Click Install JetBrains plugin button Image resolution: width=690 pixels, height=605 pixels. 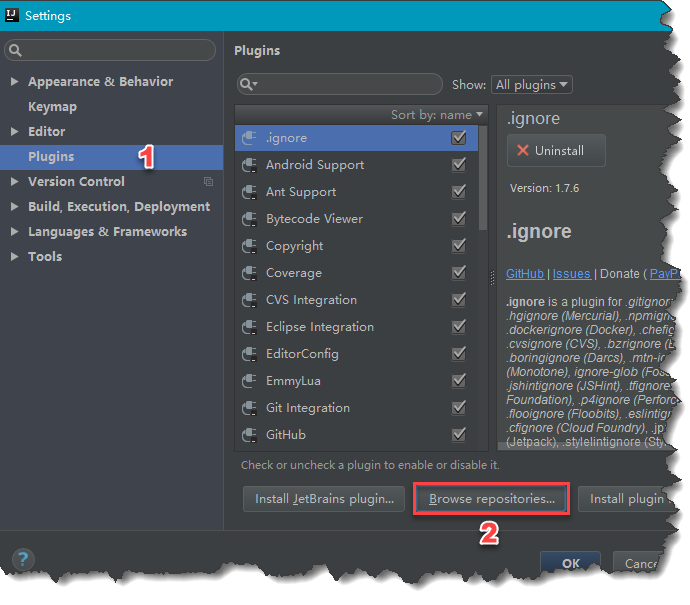click(324, 499)
